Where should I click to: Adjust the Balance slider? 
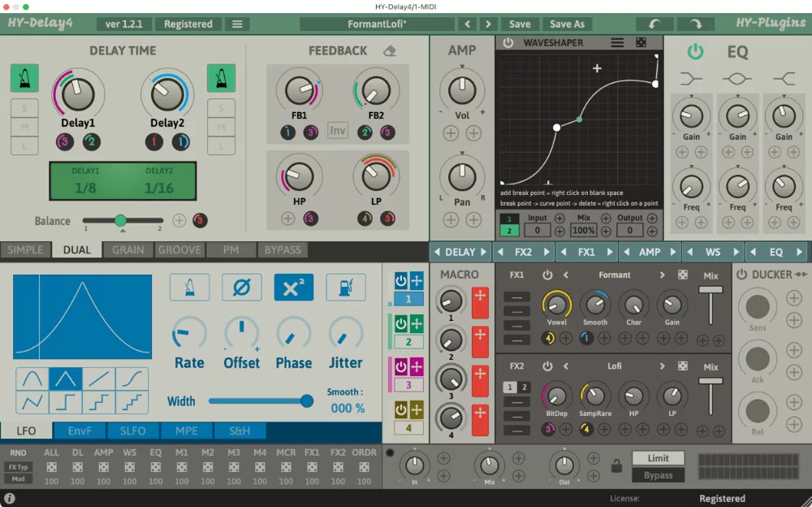coord(121,220)
